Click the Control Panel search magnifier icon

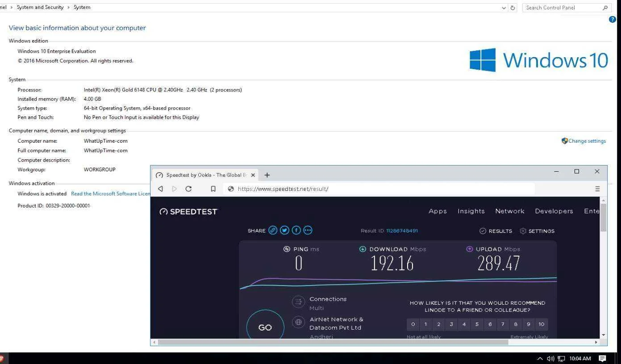(605, 8)
